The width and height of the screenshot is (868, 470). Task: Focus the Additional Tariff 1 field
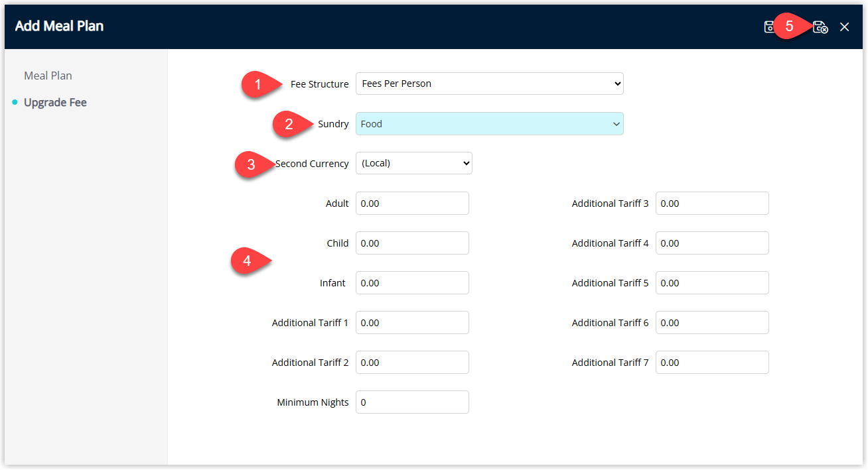pos(412,323)
